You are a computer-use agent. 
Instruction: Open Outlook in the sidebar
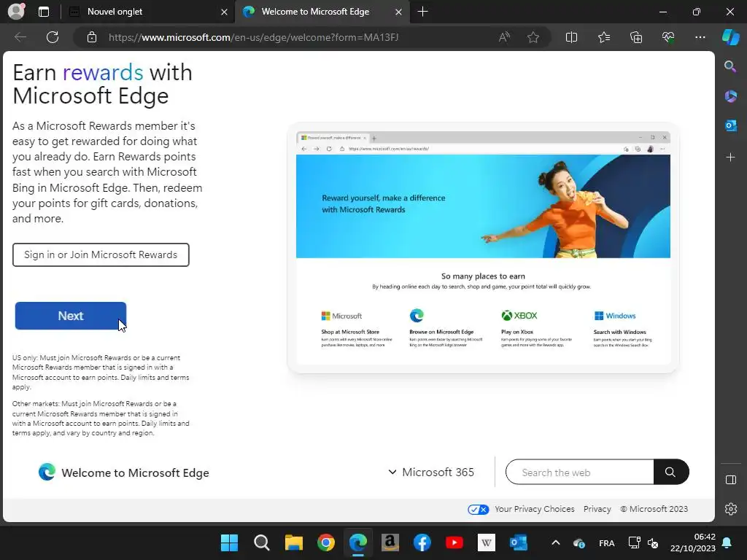pyautogui.click(x=730, y=125)
